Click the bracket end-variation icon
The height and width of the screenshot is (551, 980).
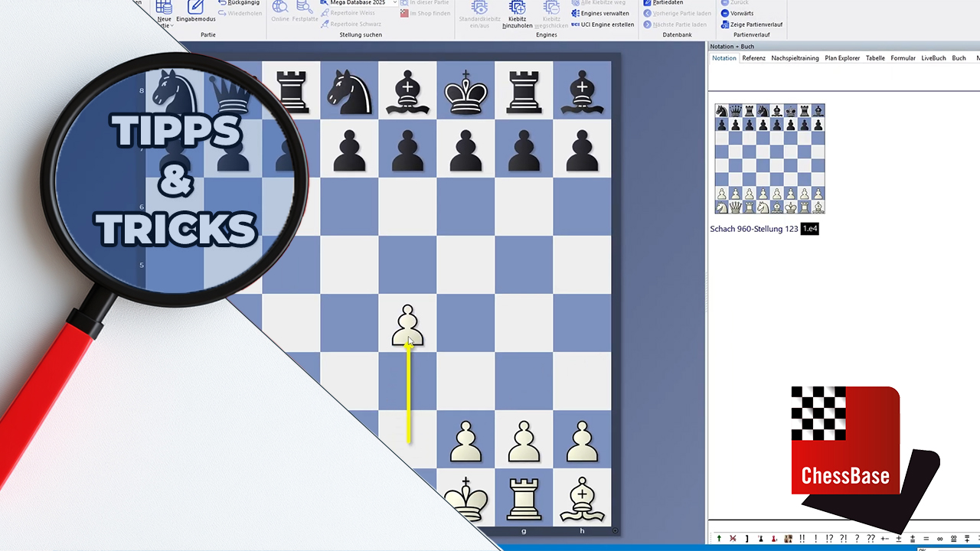[747, 539]
